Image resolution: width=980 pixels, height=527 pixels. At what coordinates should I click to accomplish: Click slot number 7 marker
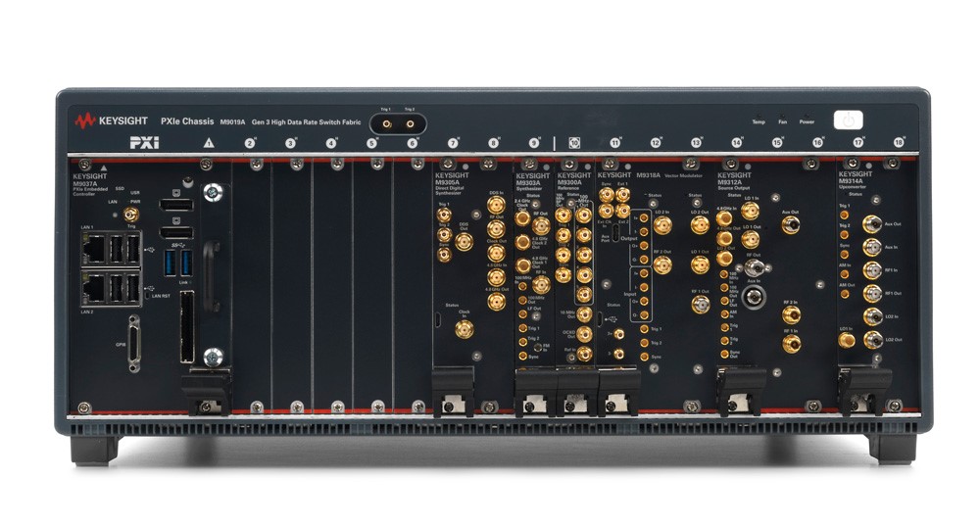[453, 144]
